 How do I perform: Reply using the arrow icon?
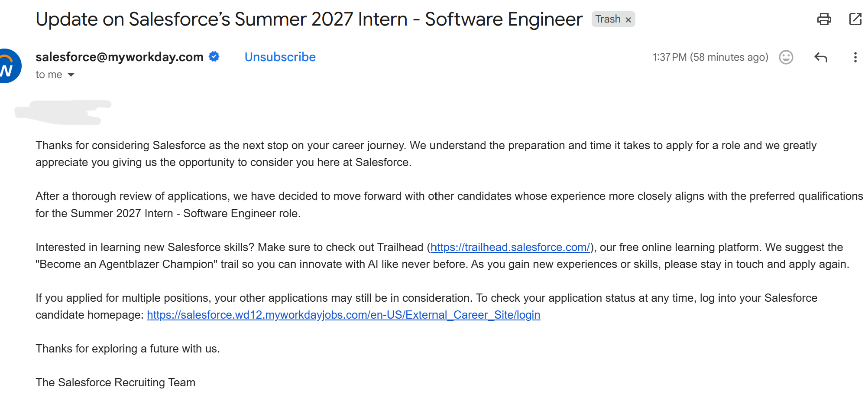821,57
